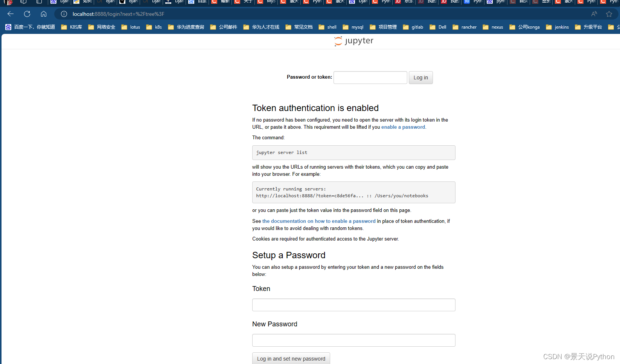
Task: Activate the read aloud icon in address bar
Action: (x=594, y=14)
